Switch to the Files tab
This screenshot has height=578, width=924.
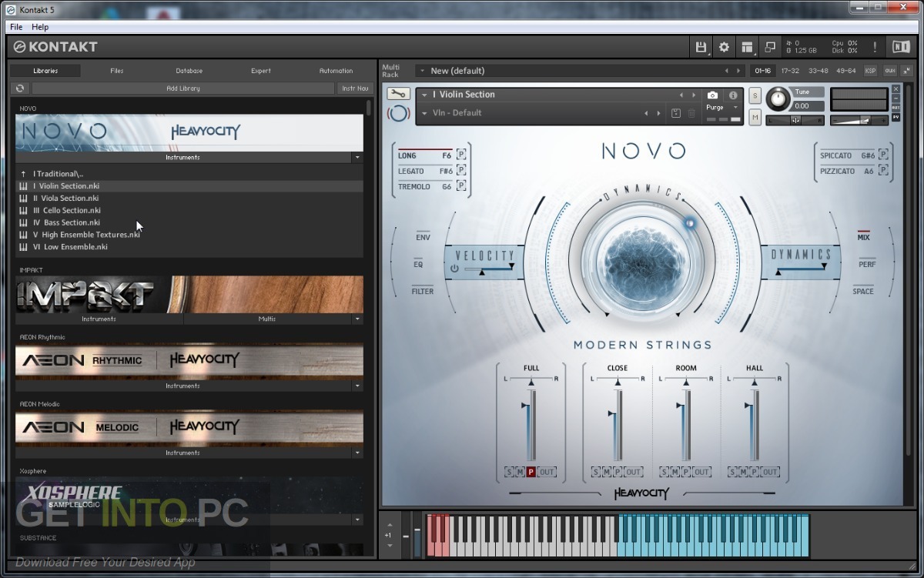coord(117,71)
